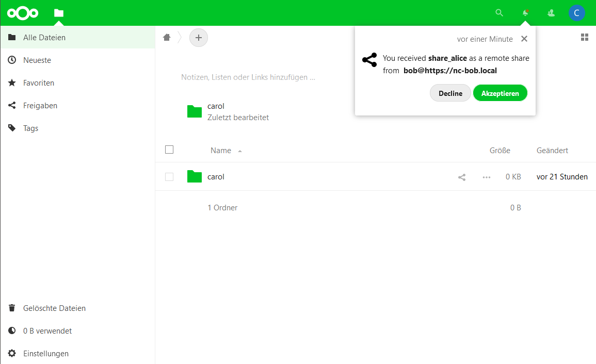Open the user avatar menu C

tap(576, 13)
